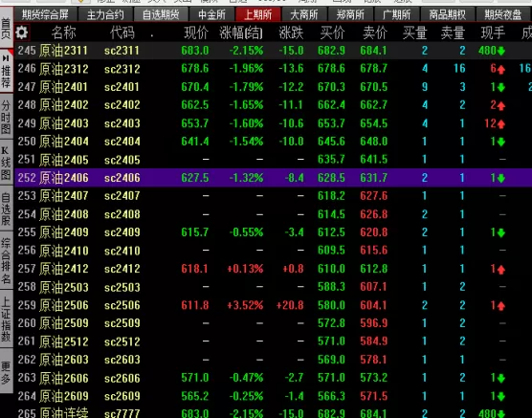Open 上证指数 in the sidebar
The height and width of the screenshot is (418, 532).
[x=6, y=319]
